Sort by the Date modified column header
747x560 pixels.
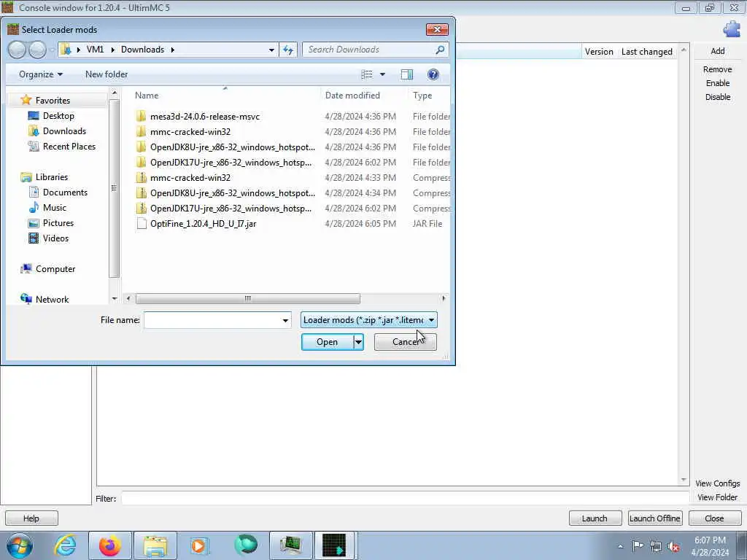click(x=352, y=96)
